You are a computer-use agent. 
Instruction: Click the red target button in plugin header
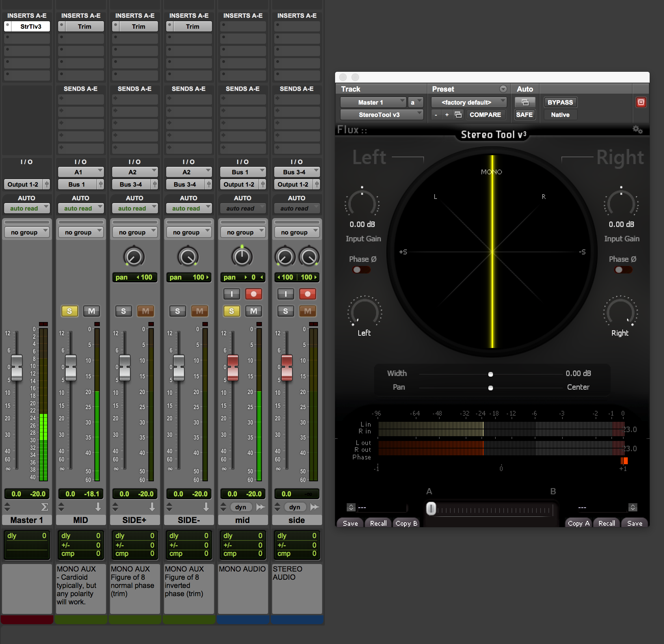(x=641, y=102)
